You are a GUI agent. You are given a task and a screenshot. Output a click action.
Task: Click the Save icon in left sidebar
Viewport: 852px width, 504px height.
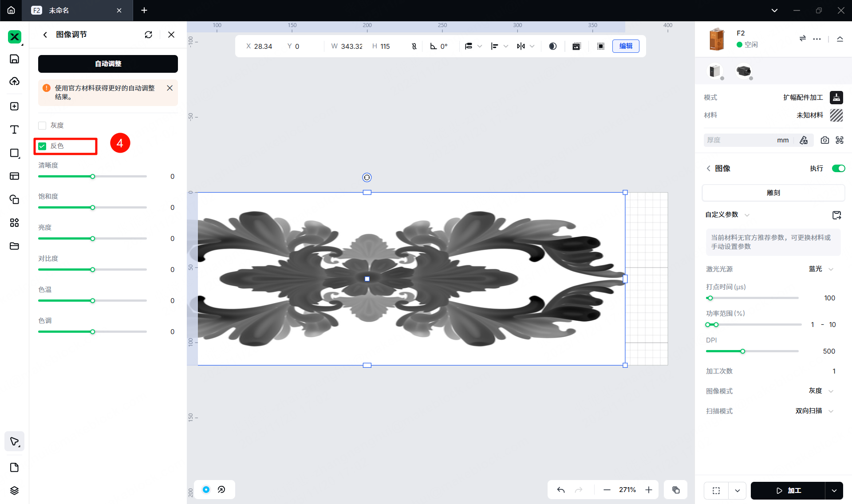coord(14,59)
